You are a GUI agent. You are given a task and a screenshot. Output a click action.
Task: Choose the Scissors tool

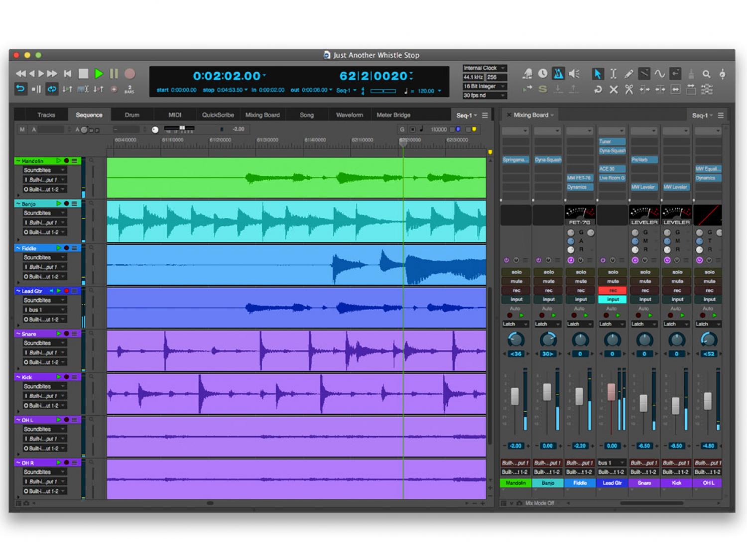coord(629,90)
